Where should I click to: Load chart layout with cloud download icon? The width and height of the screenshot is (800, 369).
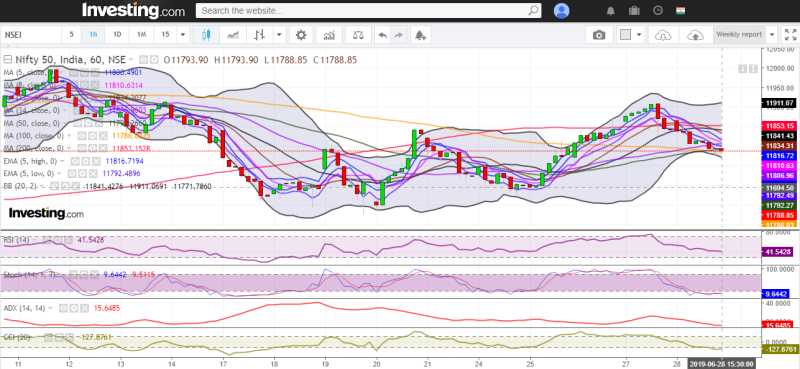click(x=663, y=35)
